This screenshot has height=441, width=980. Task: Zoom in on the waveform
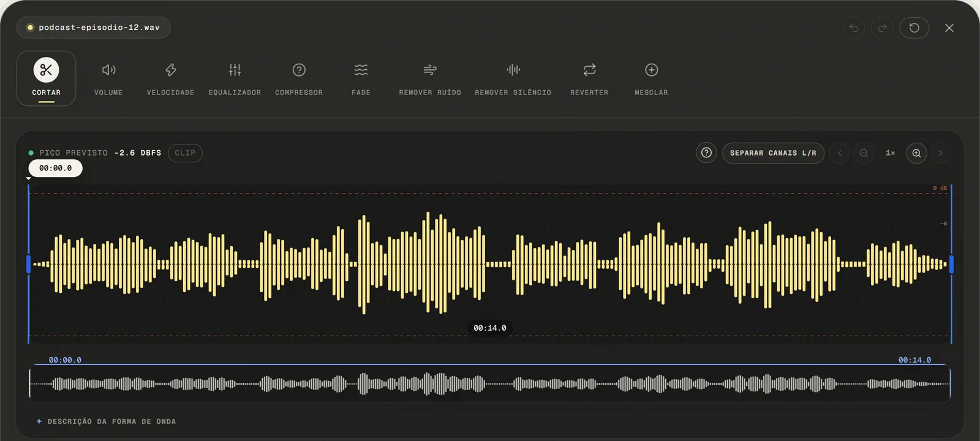(x=916, y=153)
